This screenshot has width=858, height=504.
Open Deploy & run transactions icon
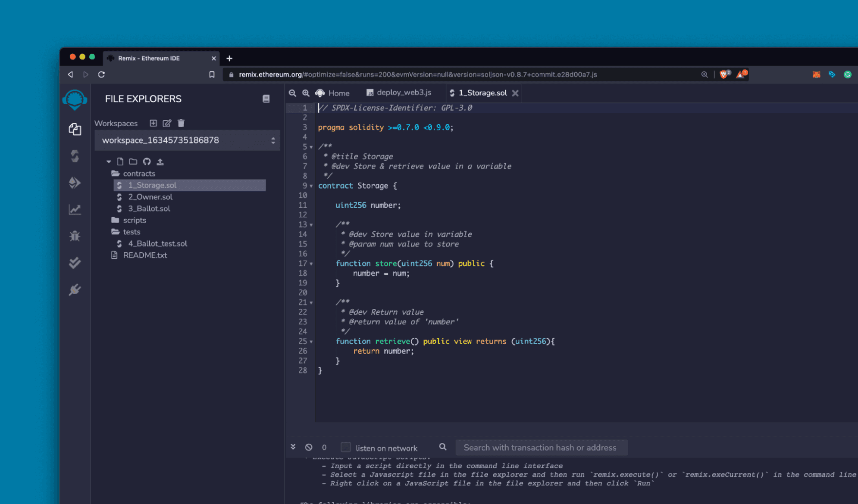75,183
